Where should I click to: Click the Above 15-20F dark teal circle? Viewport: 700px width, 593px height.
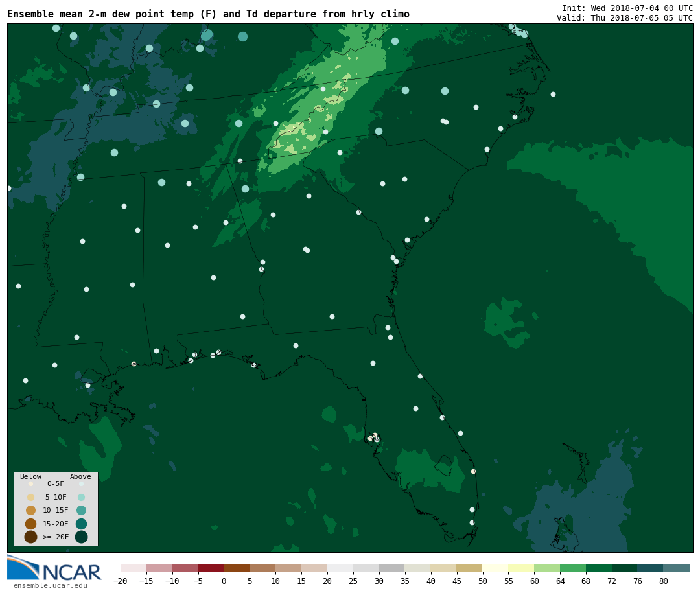[x=81, y=524]
